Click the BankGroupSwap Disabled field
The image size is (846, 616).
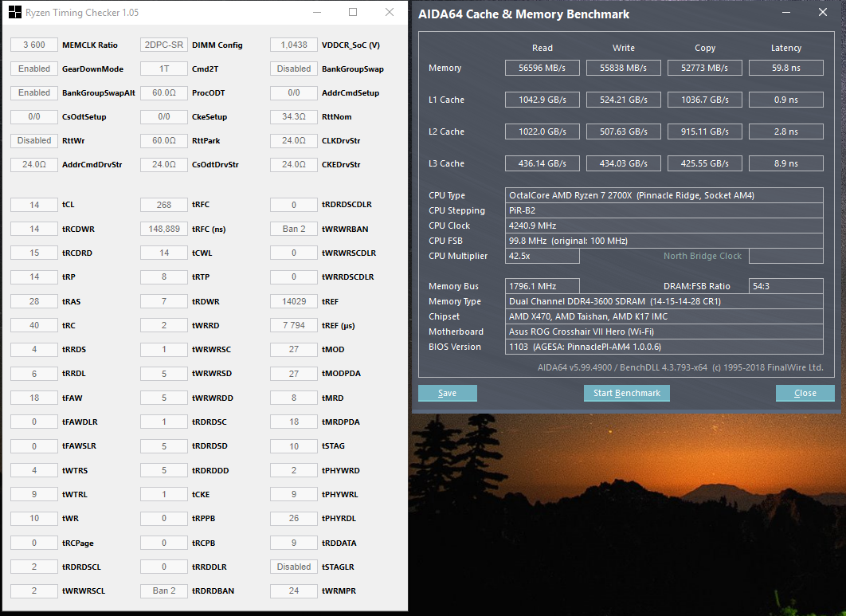click(294, 69)
